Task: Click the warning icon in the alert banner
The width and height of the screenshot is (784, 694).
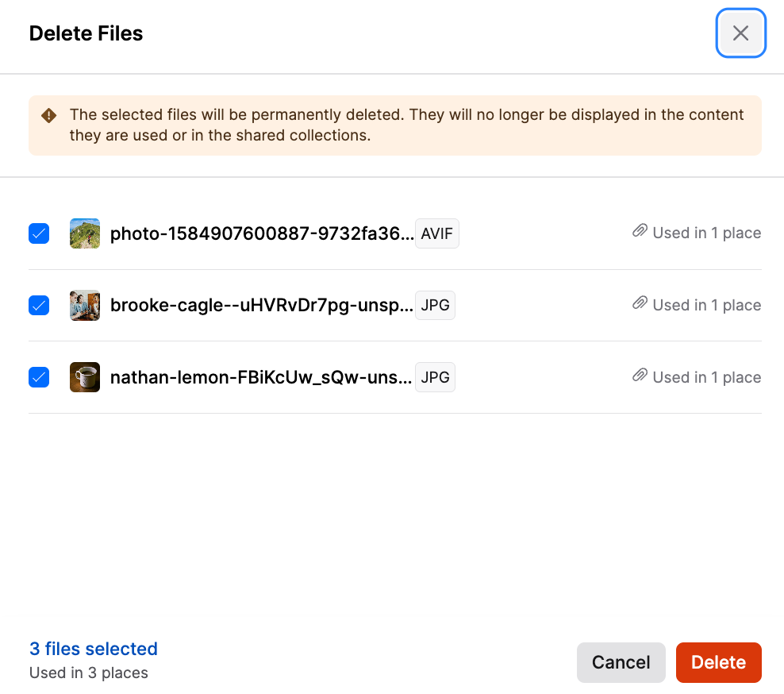Action: point(49,116)
